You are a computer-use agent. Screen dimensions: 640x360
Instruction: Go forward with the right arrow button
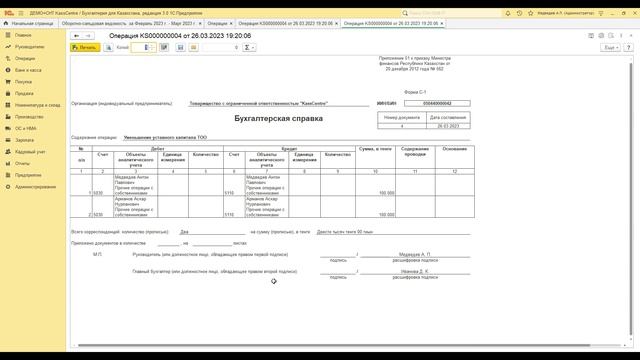pos(88,36)
